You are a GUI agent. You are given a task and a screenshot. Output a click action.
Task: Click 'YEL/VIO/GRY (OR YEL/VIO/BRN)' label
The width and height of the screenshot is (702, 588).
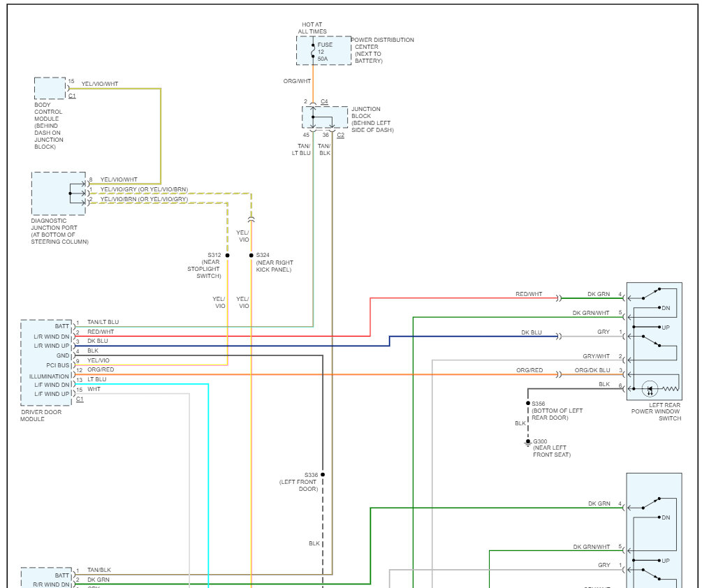[144, 189]
